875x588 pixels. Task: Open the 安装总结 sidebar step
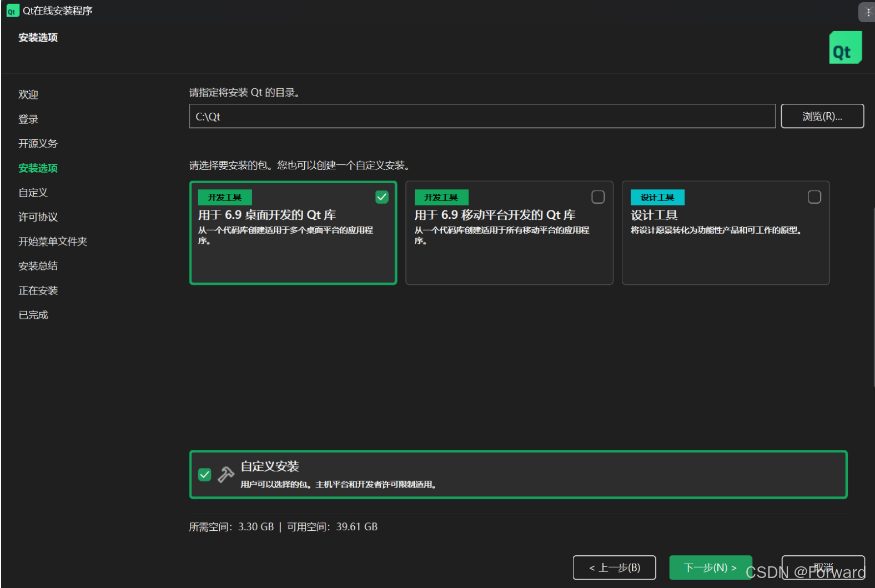point(38,265)
